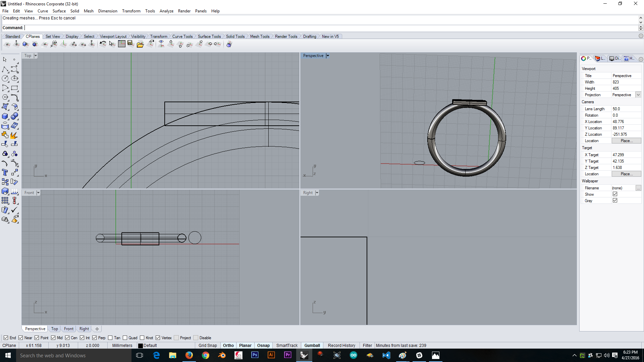Viewport: 644px width, 362px height.
Task: Toggle Gumball in the status bar
Action: 312,346
